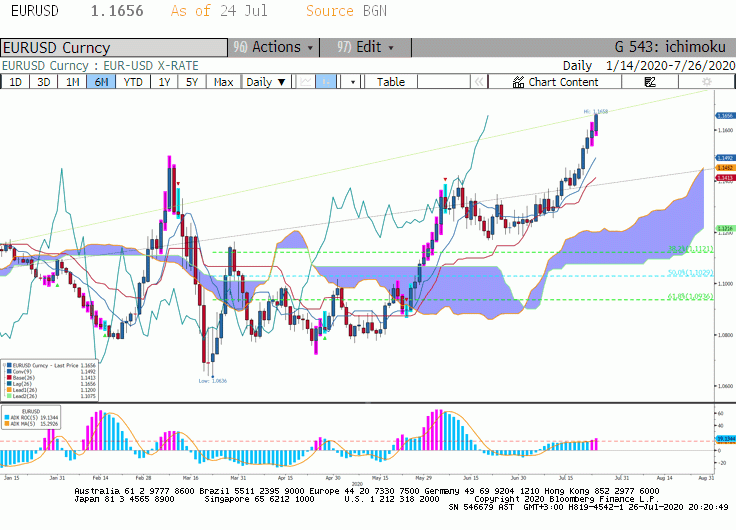This screenshot has height=530, width=736.
Task: Show the Max date range
Action: click(x=223, y=82)
